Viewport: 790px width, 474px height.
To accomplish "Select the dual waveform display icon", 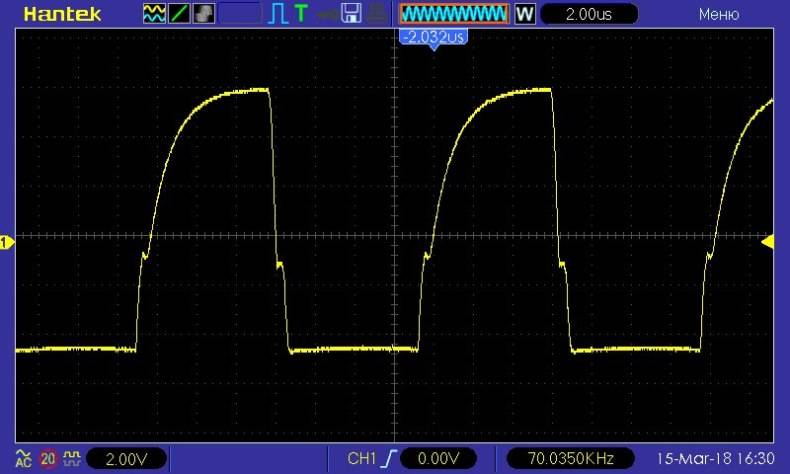I will point(154,14).
